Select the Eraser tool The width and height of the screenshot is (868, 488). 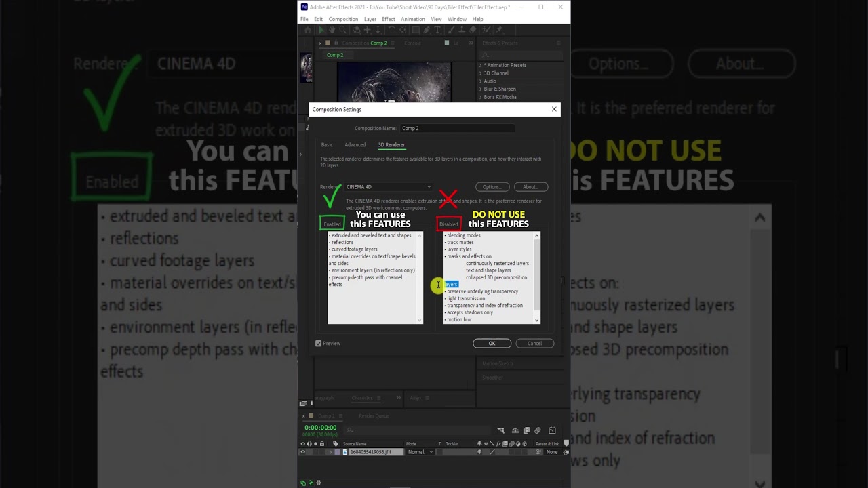[x=474, y=30]
